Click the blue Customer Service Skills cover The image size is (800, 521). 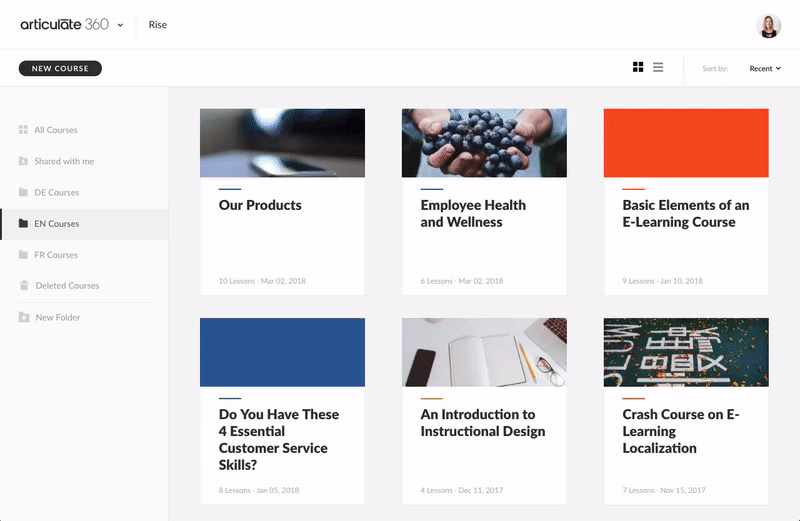click(x=282, y=352)
